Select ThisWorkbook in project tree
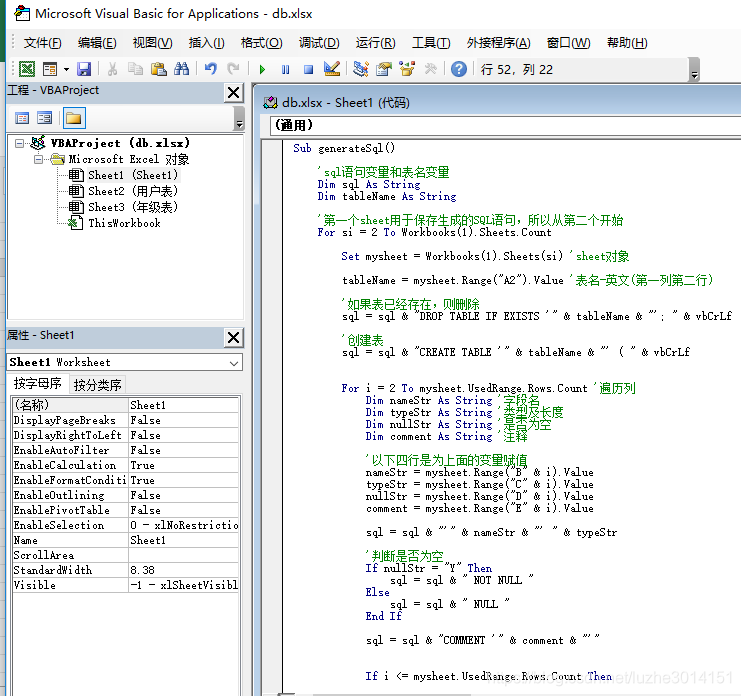The image size is (741, 696). point(124,223)
